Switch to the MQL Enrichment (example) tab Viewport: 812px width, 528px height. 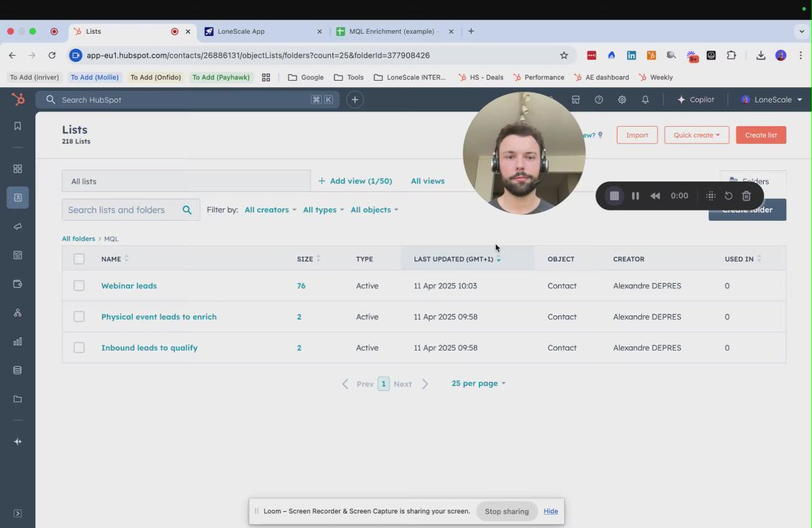click(x=395, y=31)
